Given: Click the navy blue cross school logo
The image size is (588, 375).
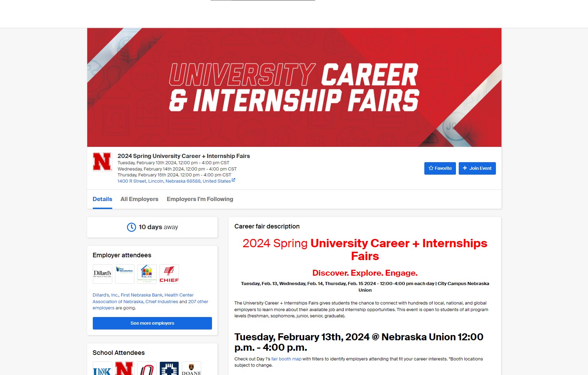Looking at the screenshot, I should coord(169,369).
